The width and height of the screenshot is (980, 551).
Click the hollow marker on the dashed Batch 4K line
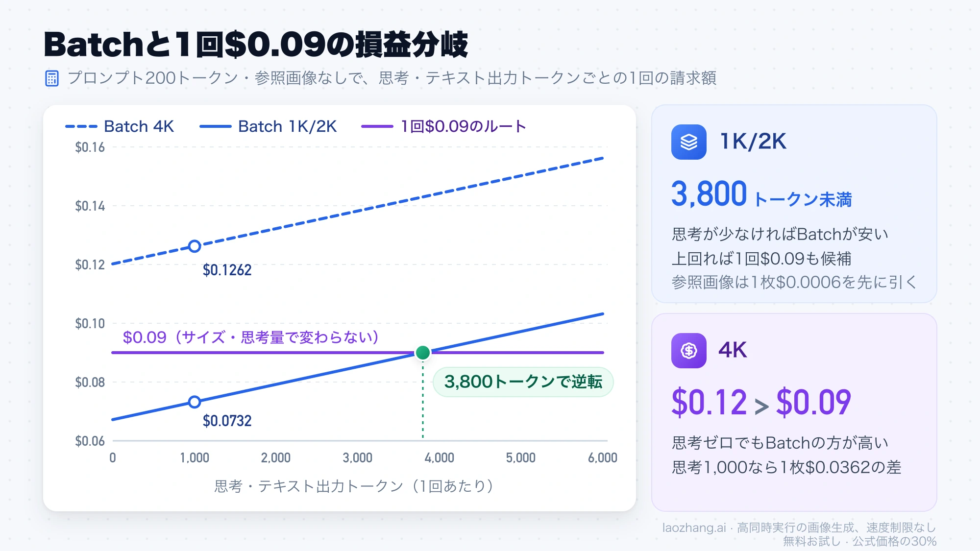(x=195, y=246)
